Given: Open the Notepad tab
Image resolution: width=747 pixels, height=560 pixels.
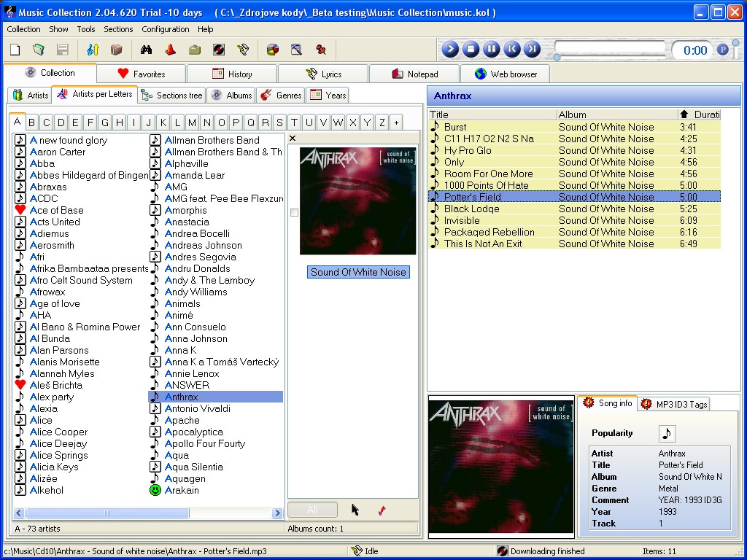Looking at the screenshot, I should (414, 74).
